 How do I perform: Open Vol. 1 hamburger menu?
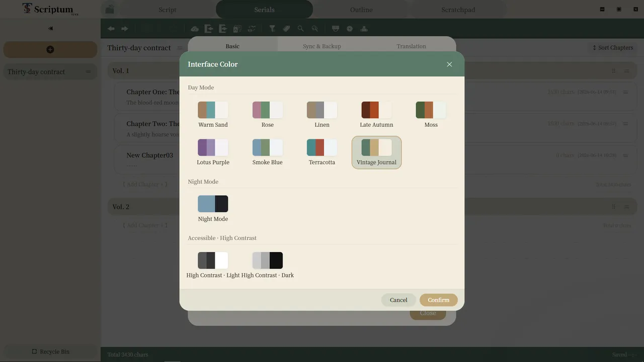click(x=626, y=71)
